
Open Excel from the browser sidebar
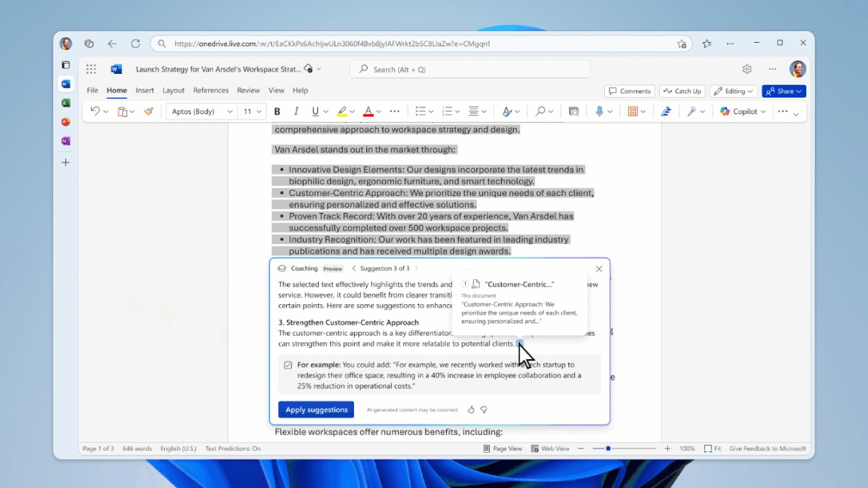pyautogui.click(x=66, y=103)
